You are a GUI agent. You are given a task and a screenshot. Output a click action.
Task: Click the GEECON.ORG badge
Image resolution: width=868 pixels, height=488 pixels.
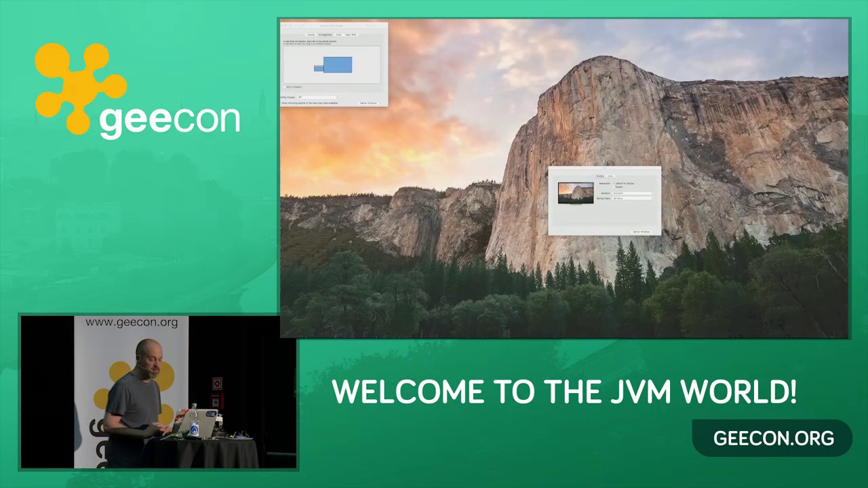point(773,439)
